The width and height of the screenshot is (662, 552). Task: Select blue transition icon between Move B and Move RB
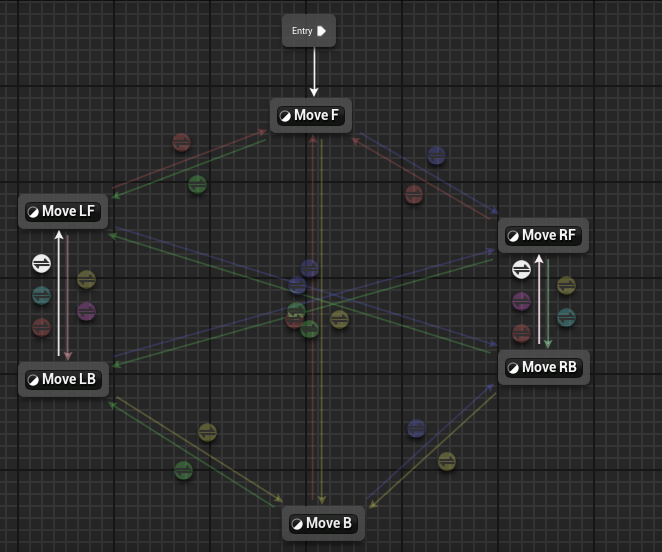[x=416, y=429]
